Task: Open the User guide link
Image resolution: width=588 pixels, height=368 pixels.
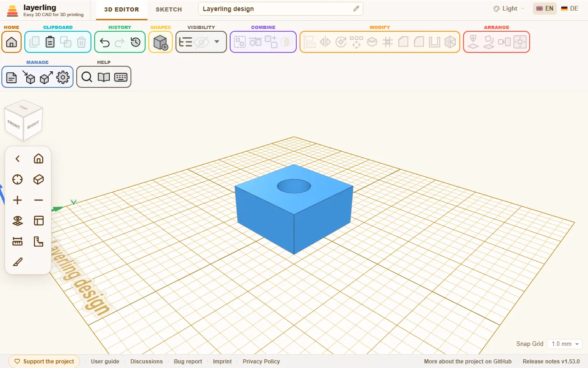Action: (105, 362)
